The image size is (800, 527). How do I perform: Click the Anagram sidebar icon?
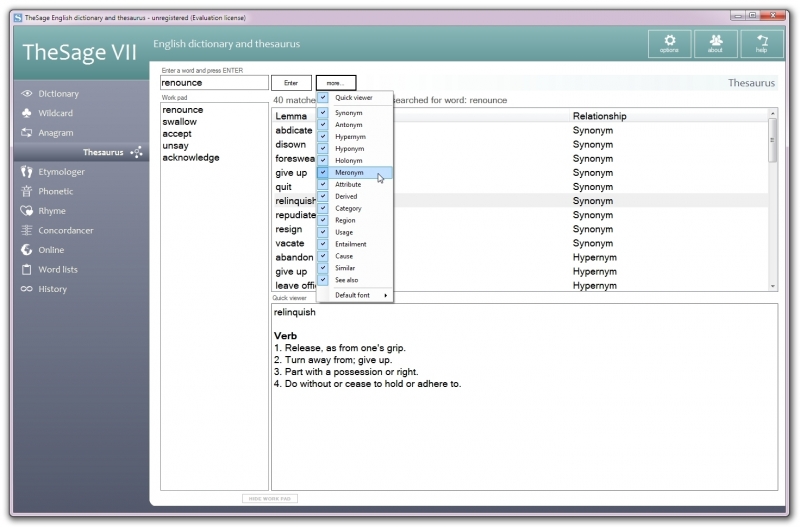[x=27, y=133]
